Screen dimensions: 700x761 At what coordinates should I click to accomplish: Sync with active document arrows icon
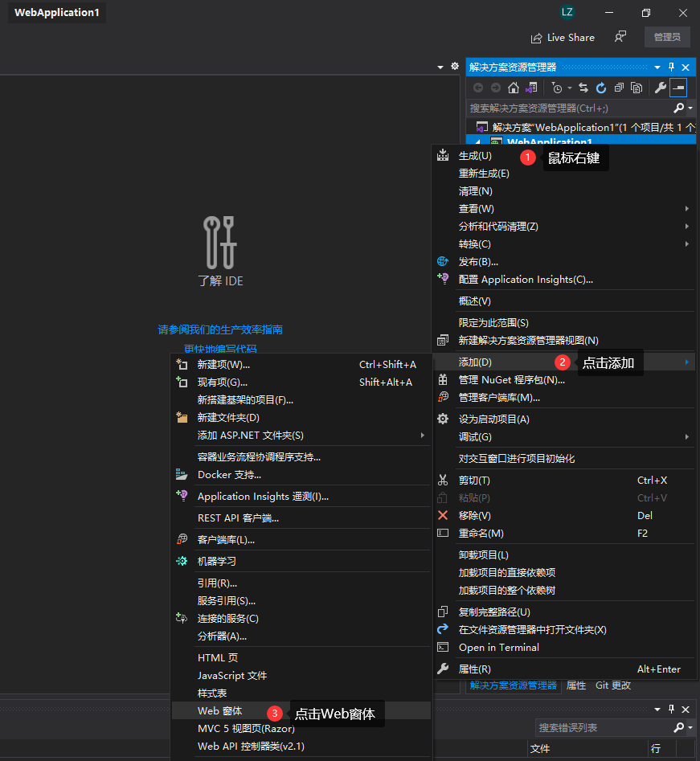583,88
